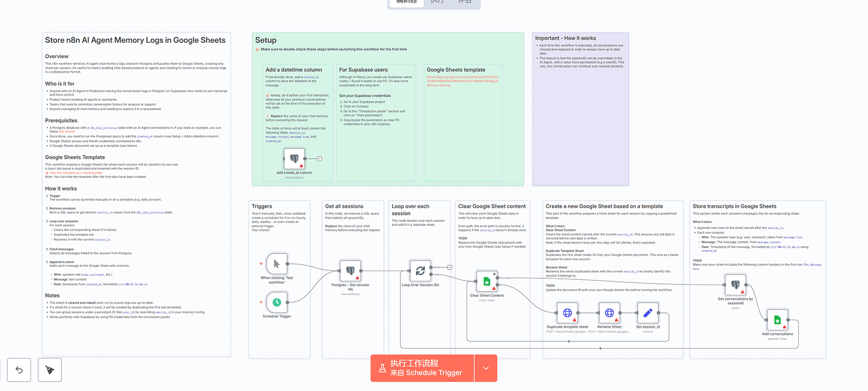The width and height of the screenshot is (868, 391).
Task: Click the Rename Sheet globe node
Action: pyautogui.click(x=609, y=313)
